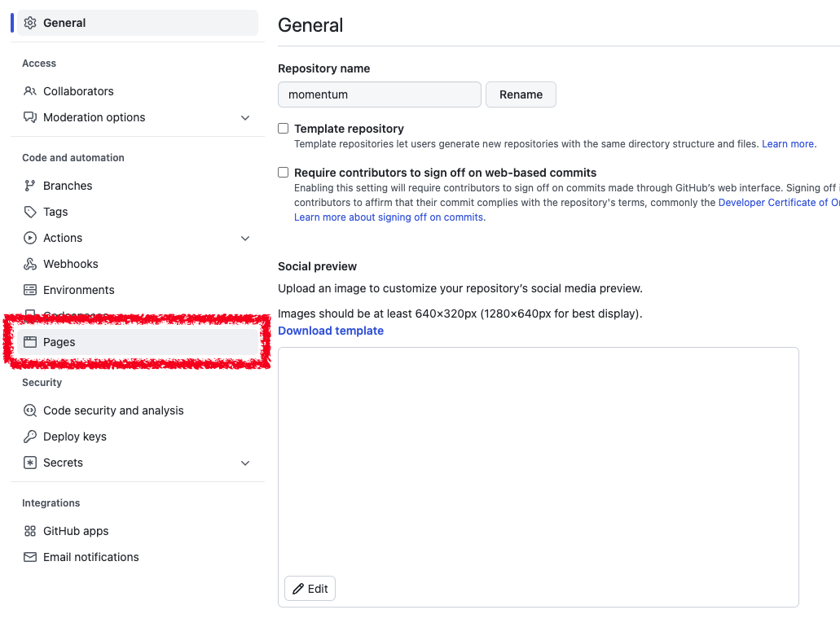Expand the Actions submenu chevron

[244, 239]
